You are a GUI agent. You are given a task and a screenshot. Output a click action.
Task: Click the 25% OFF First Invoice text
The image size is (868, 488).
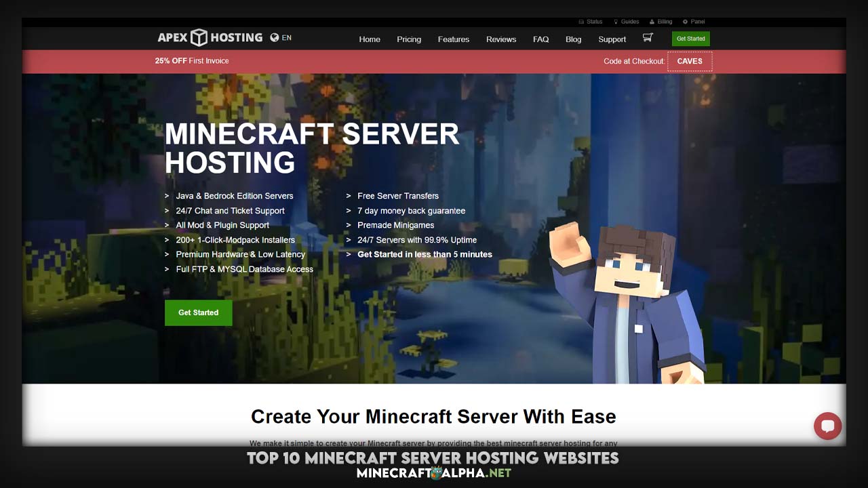[x=192, y=61]
